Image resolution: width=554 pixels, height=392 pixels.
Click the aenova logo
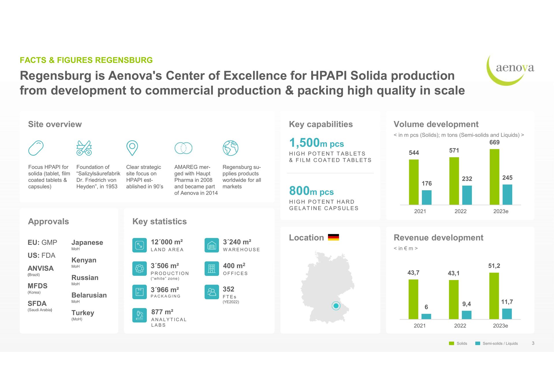tap(510, 70)
